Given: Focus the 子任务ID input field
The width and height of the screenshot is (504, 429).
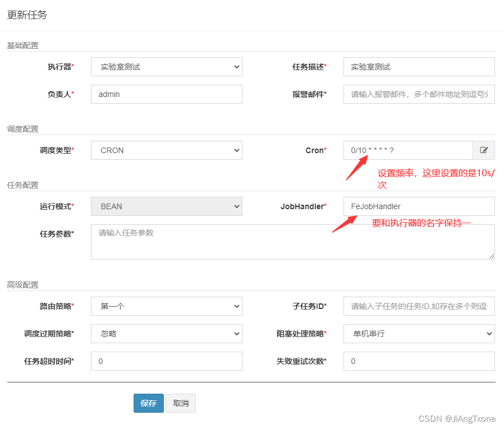Looking at the screenshot, I should pyautogui.click(x=419, y=306).
